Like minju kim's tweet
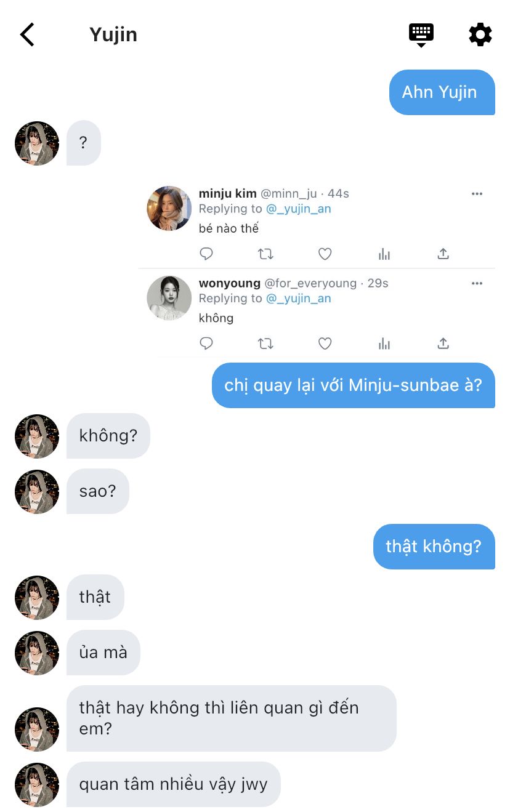Viewport: 510px width, 812px height. click(325, 254)
